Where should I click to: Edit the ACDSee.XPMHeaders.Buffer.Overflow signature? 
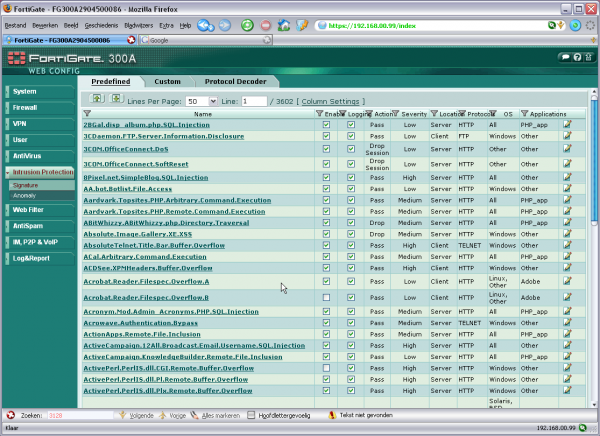tap(567, 267)
